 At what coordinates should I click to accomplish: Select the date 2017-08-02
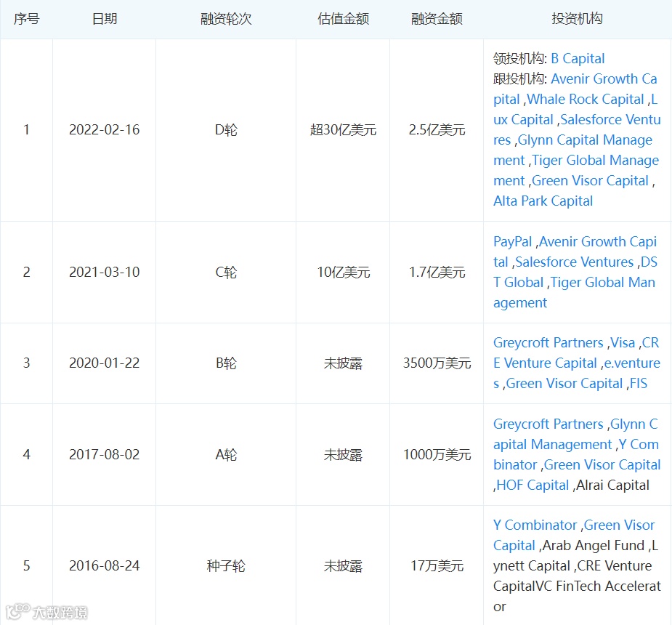[x=105, y=454]
